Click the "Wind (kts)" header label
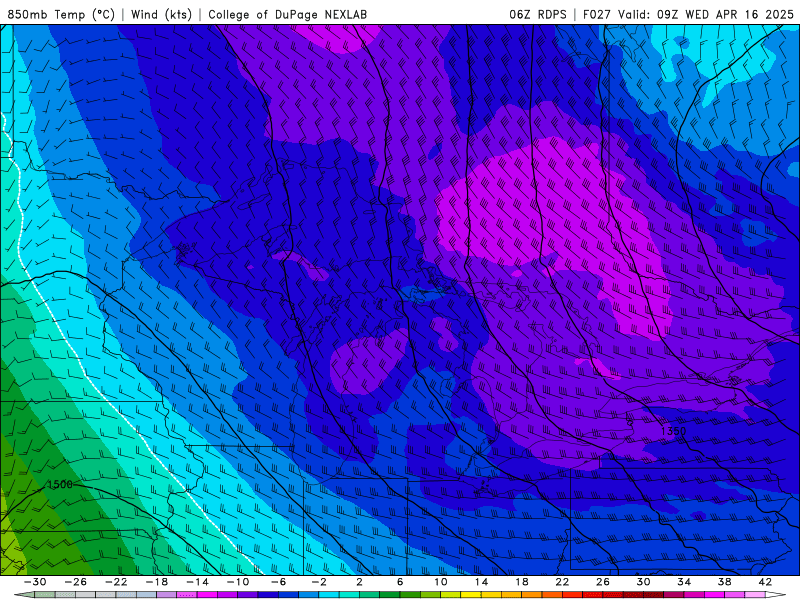 161,14
